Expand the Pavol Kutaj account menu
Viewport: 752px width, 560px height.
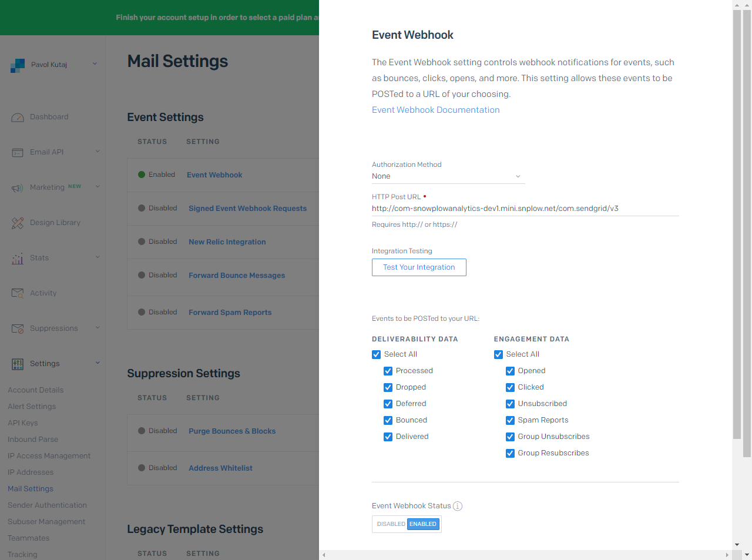[95, 64]
